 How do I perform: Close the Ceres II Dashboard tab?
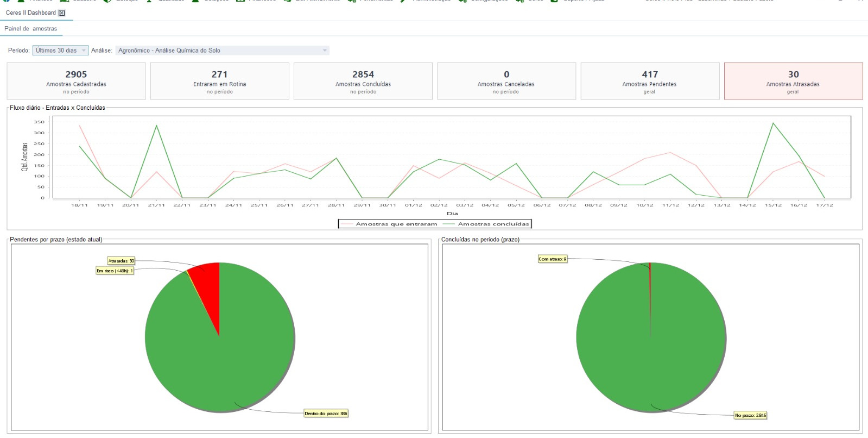click(x=61, y=12)
